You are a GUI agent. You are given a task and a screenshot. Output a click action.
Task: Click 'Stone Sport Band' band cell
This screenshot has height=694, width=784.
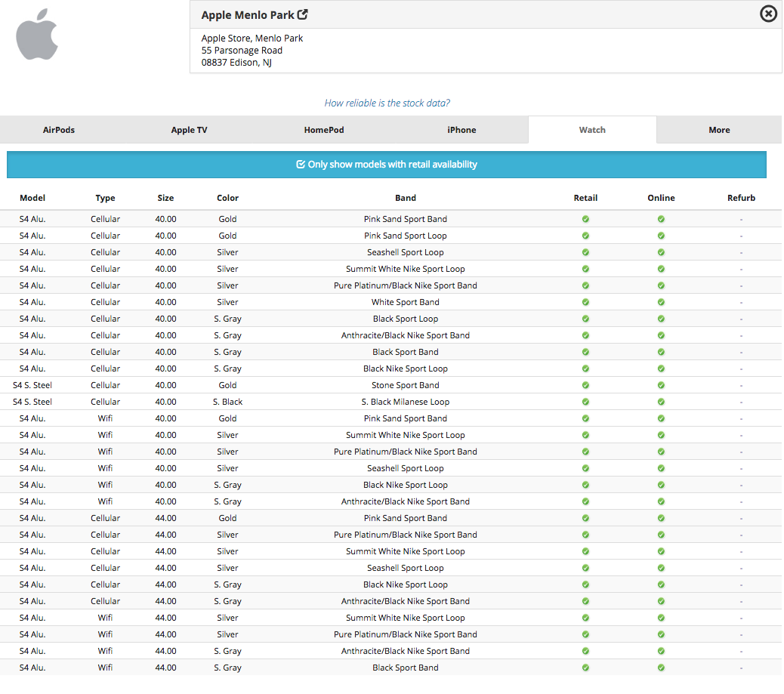point(406,385)
